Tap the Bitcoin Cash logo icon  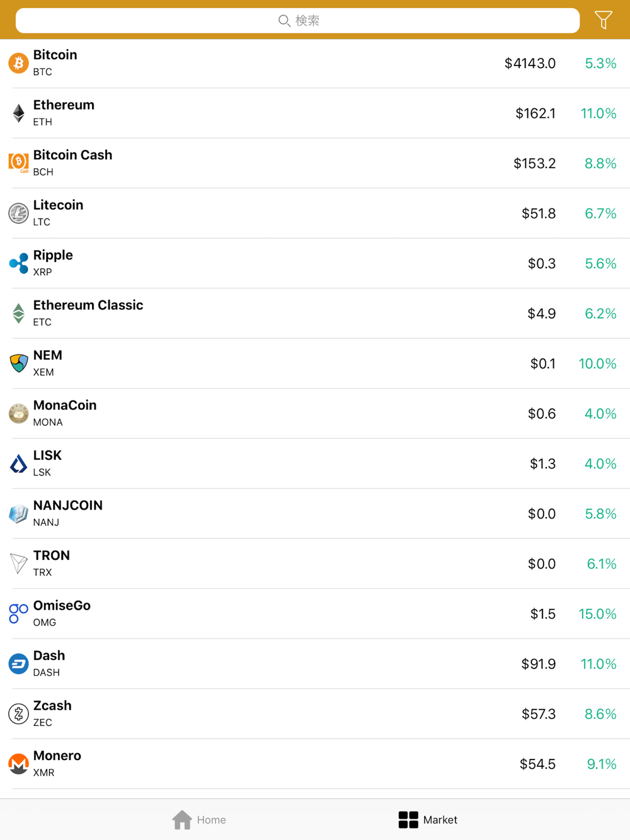pos(18,163)
